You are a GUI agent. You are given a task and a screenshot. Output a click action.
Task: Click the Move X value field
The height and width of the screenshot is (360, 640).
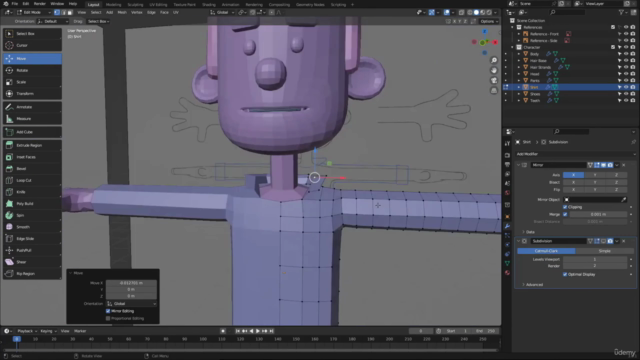pos(131,283)
